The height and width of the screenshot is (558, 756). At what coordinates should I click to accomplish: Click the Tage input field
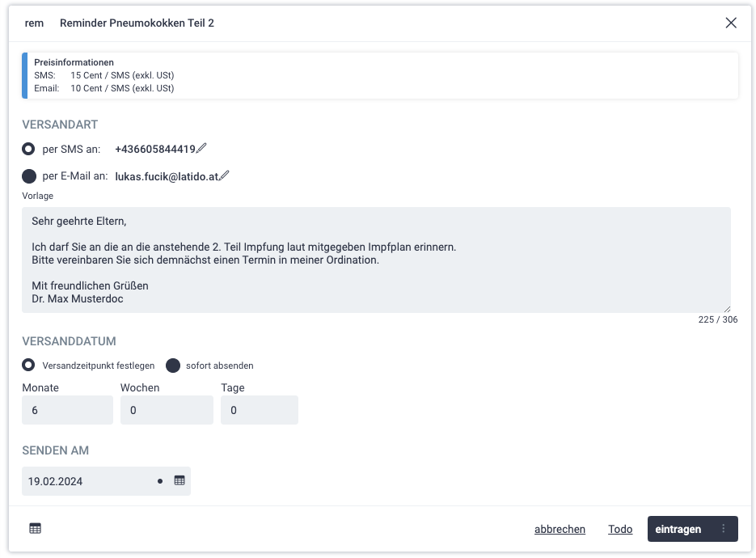pyautogui.click(x=259, y=410)
